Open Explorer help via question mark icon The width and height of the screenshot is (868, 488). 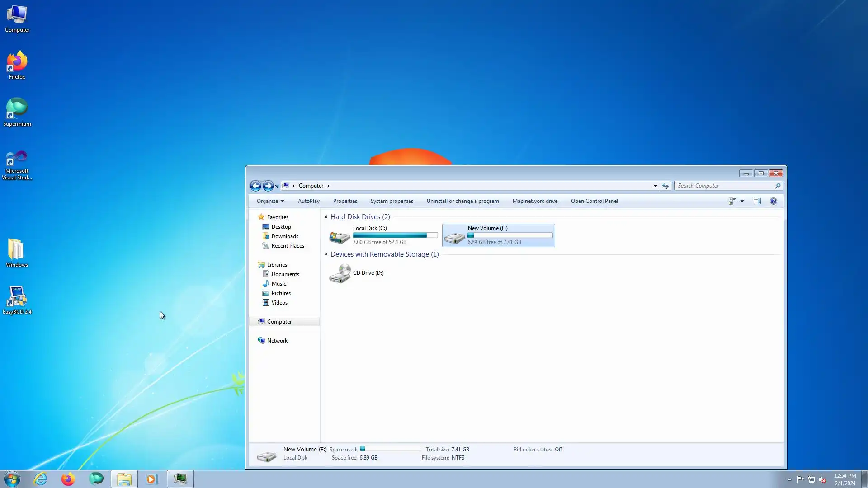pyautogui.click(x=774, y=201)
